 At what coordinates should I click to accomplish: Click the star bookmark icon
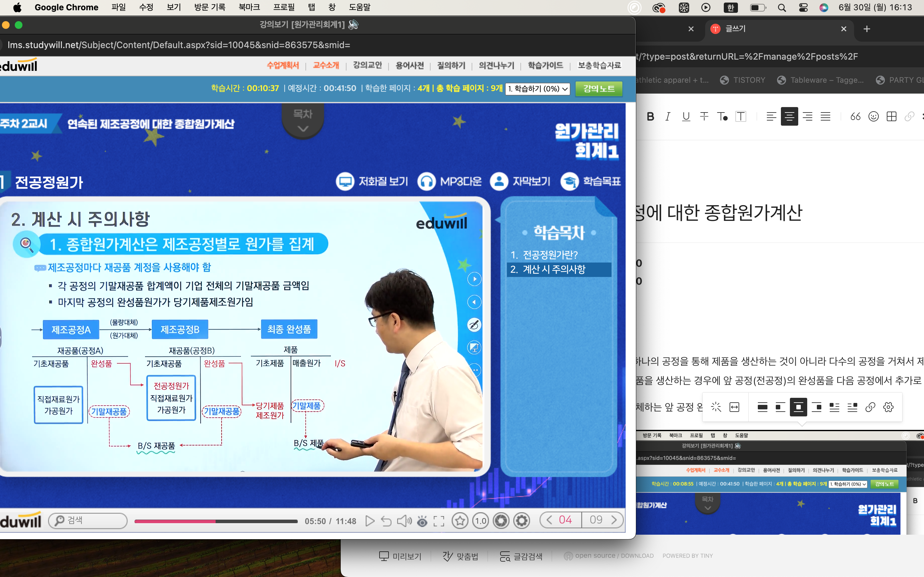(x=460, y=521)
